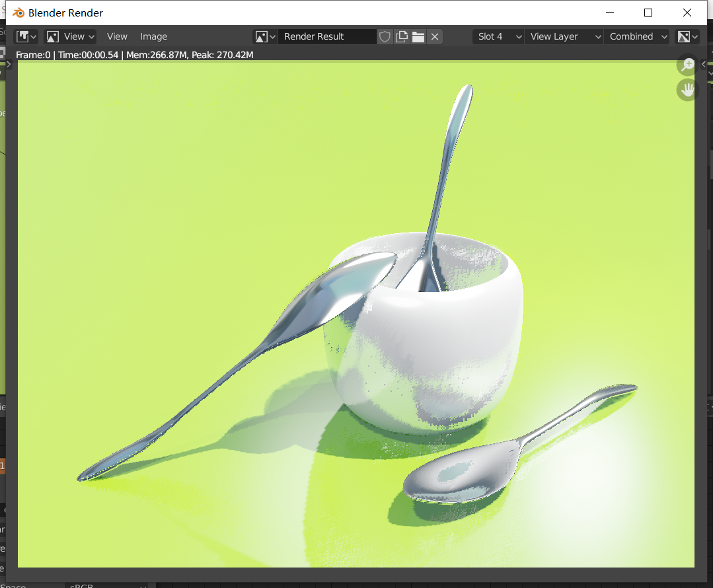Maximize the Blender Render window
The height and width of the screenshot is (588, 713).
[x=648, y=13]
